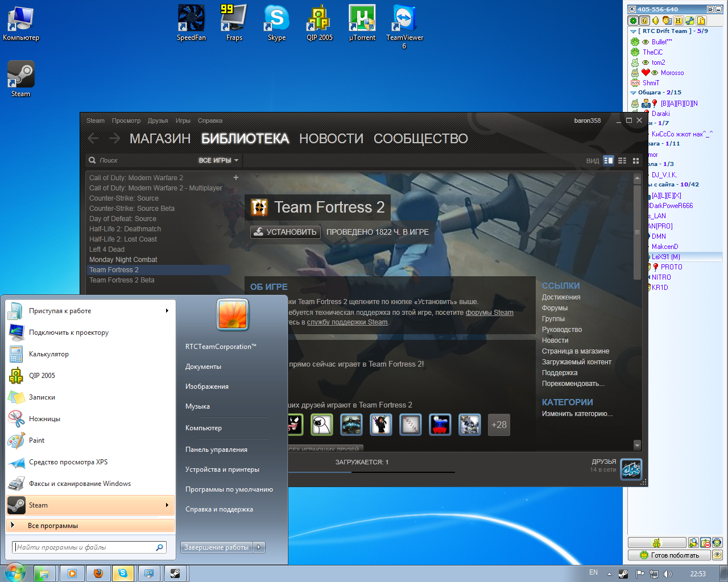Go back with Steam's left arrow

pos(93,138)
